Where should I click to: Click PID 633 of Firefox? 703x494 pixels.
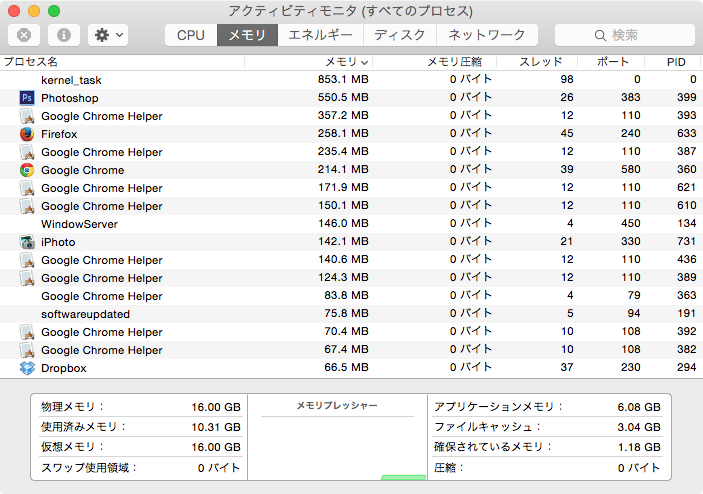click(x=686, y=133)
